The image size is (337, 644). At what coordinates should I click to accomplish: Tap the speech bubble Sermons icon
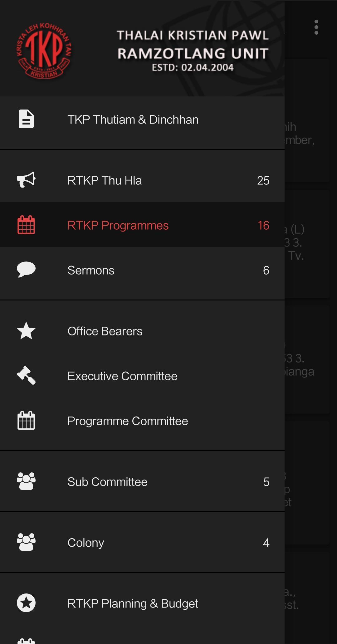(26, 270)
